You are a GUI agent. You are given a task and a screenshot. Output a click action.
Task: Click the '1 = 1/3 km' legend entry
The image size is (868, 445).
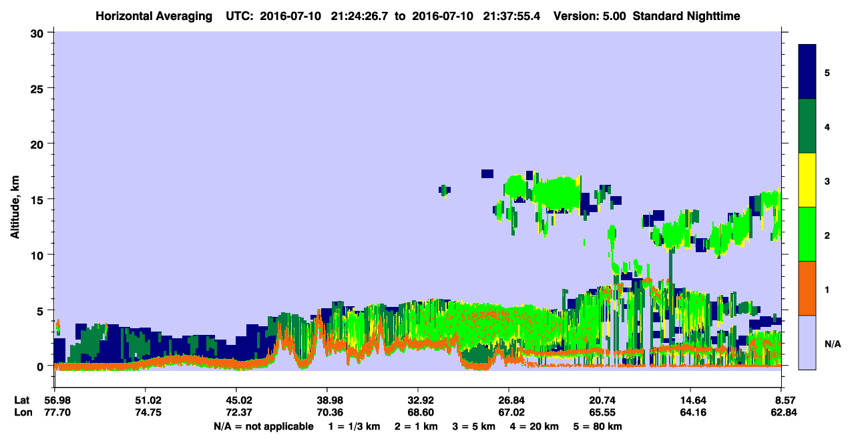pyautogui.click(x=355, y=426)
